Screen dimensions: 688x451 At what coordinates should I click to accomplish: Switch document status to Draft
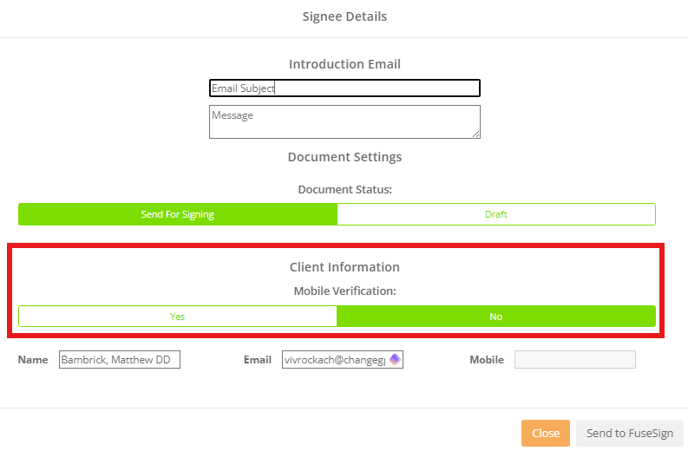pyautogui.click(x=496, y=214)
